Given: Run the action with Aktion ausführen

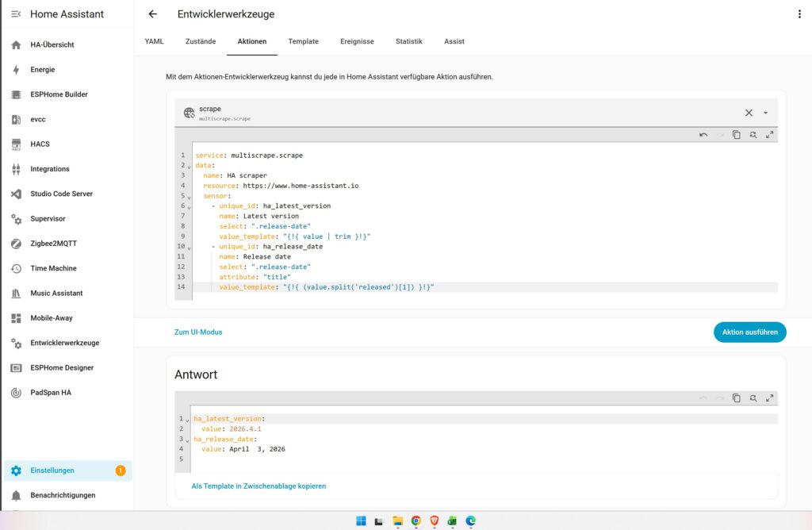Looking at the screenshot, I should [x=749, y=332].
